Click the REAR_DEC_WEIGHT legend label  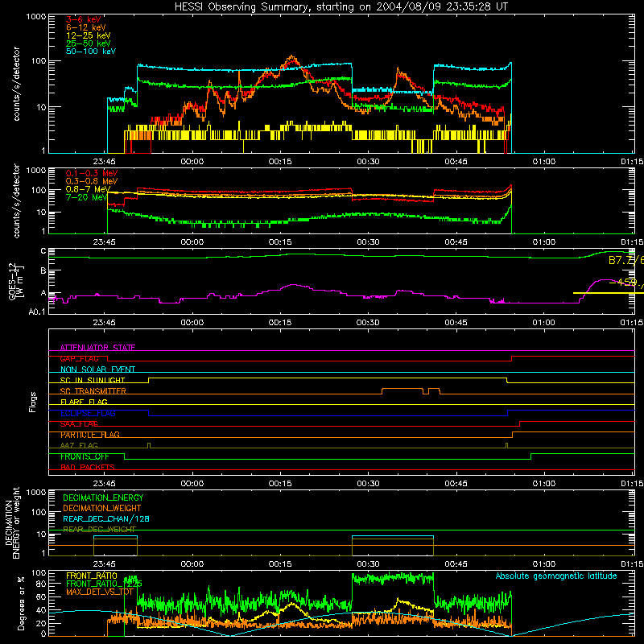point(99,529)
